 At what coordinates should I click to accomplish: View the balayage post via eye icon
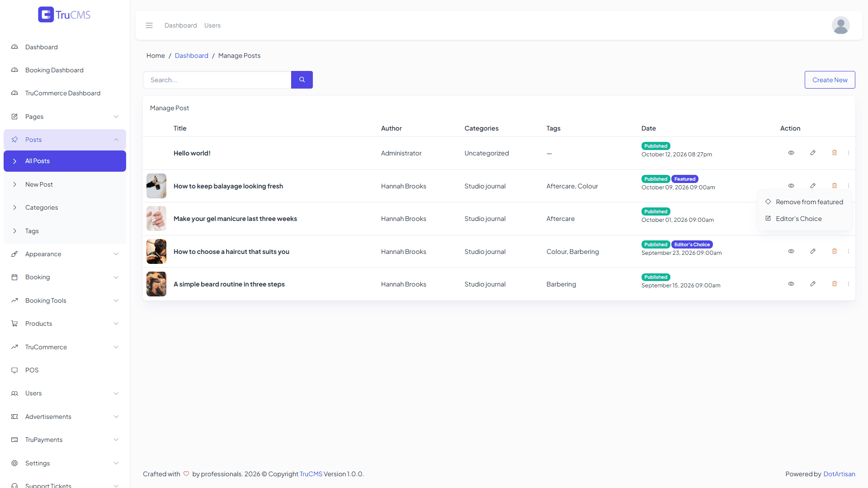(791, 186)
